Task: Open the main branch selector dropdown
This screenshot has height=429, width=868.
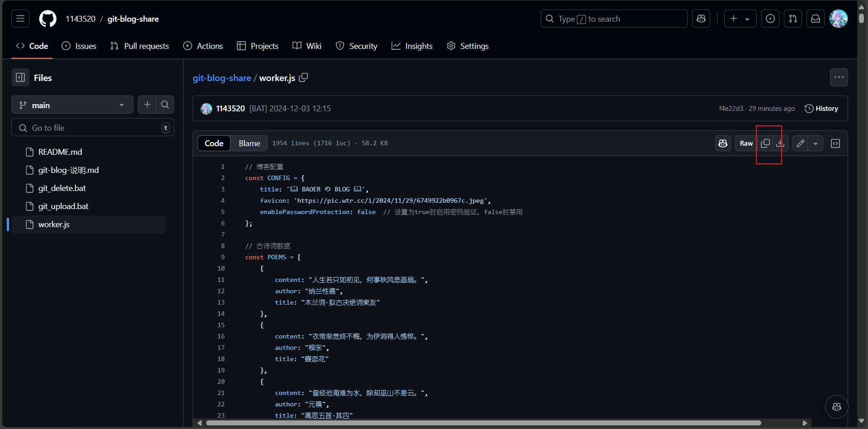Action: coord(72,105)
